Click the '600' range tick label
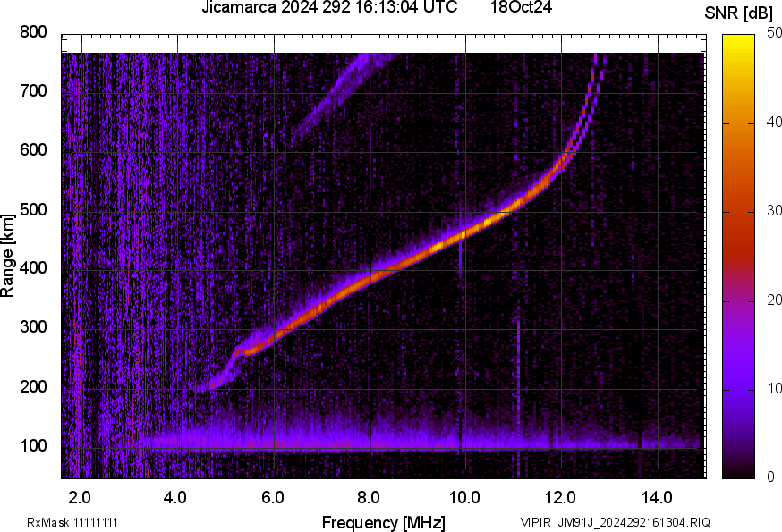 [33, 149]
